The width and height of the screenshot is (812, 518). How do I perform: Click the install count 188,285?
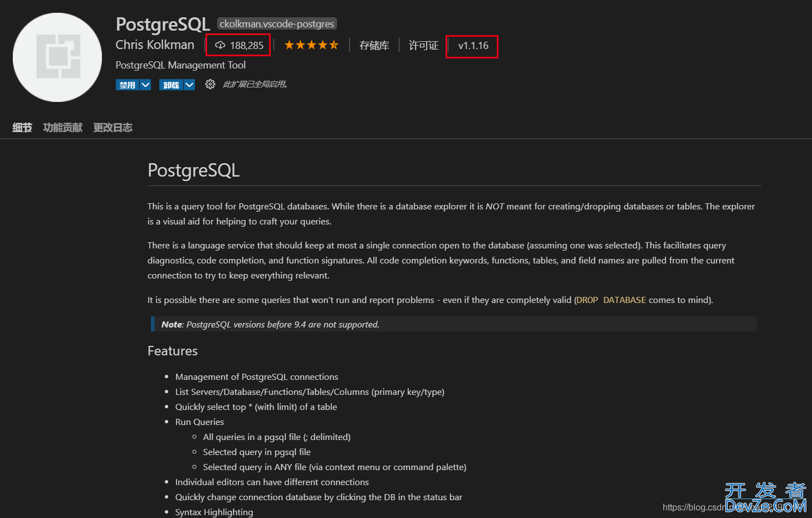tap(247, 46)
